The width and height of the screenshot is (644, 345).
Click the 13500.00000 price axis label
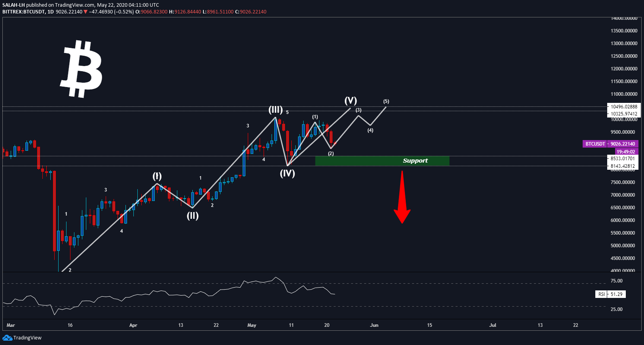click(624, 31)
